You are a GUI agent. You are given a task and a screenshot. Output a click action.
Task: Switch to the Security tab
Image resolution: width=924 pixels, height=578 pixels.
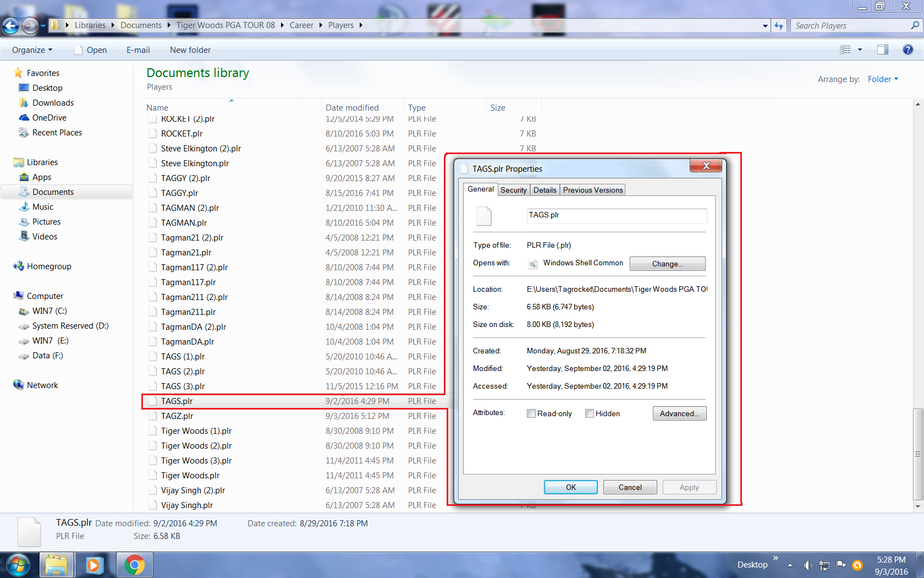coord(514,190)
